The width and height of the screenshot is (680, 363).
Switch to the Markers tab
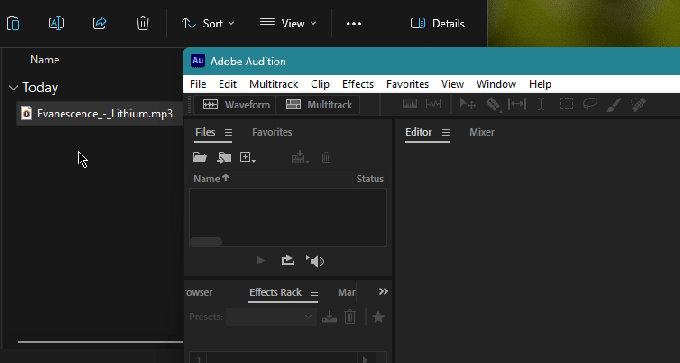point(347,292)
